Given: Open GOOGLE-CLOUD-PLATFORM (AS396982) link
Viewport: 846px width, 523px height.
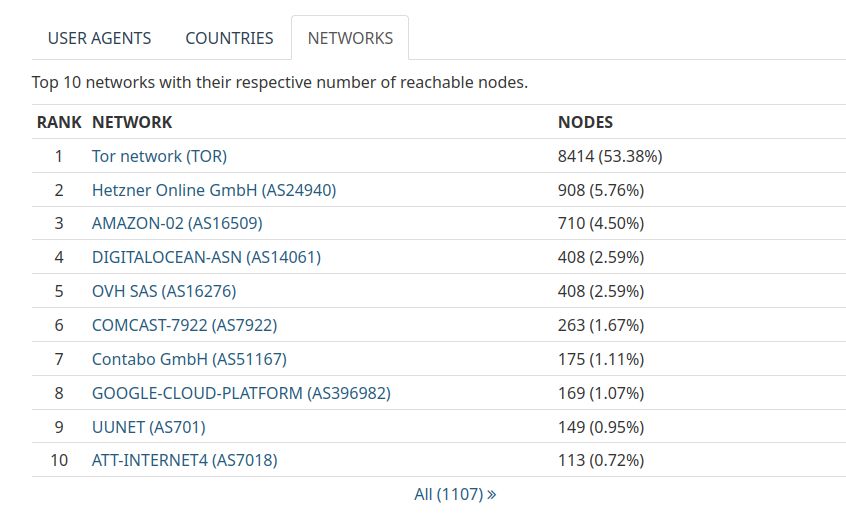Looking at the screenshot, I should pyautogui.click(x=241, y=393).
